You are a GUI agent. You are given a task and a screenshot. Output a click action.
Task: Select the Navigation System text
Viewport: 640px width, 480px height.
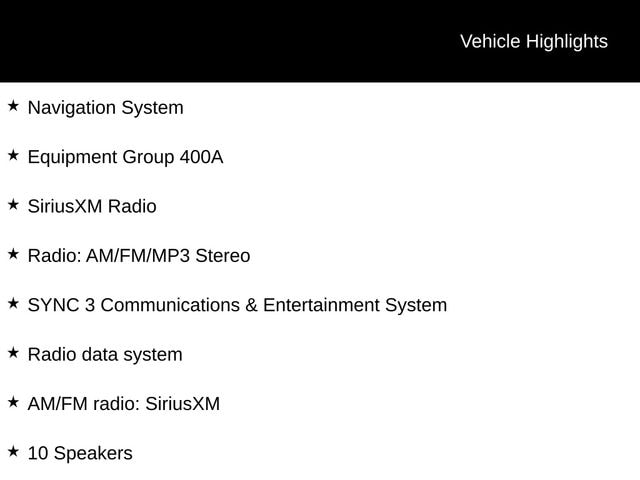tap(105, 107)
